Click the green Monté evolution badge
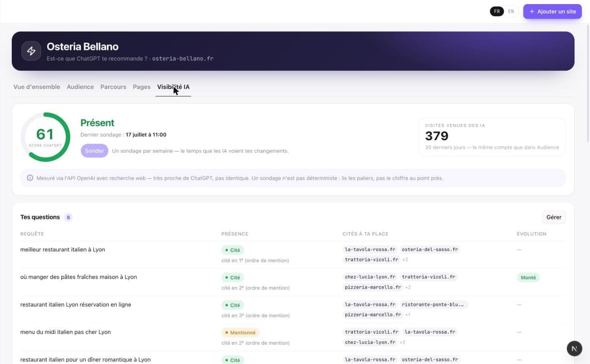590x364 pixels. pyautogui.click(x=528, y=277)
